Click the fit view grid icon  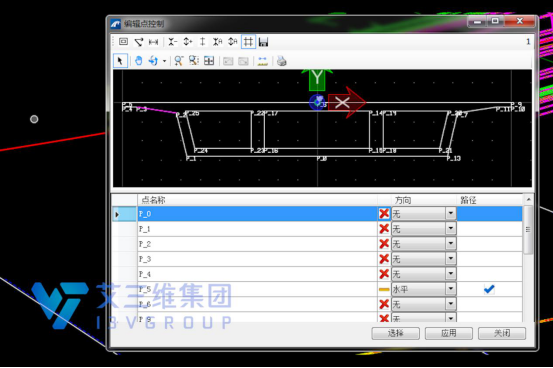209,61
